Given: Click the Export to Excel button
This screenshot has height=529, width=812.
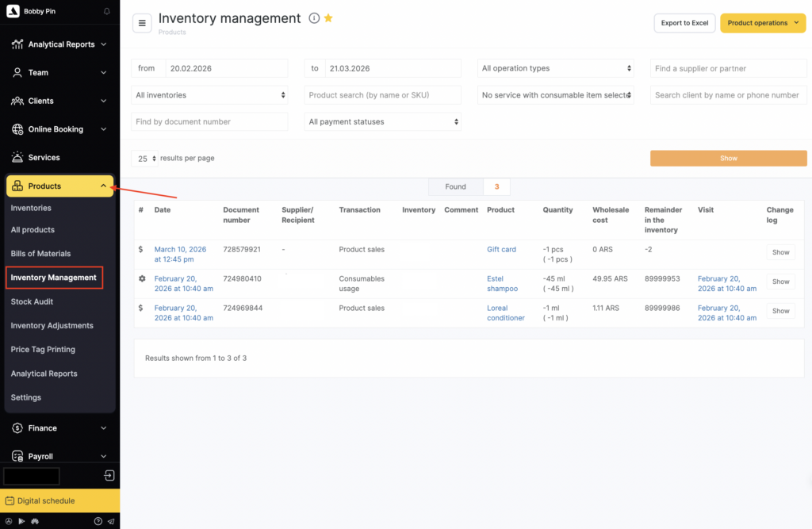Looking at the screenshot, I should pos(684,23).
